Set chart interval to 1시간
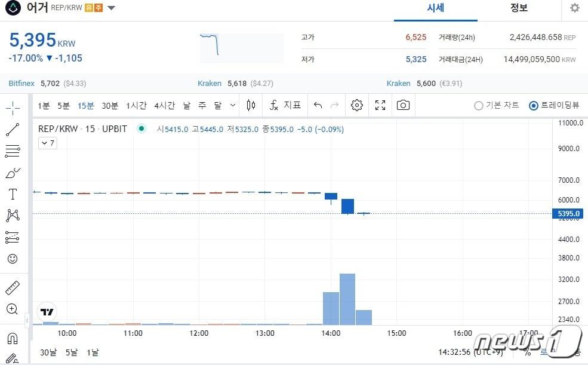 click(x=136, y=105)
